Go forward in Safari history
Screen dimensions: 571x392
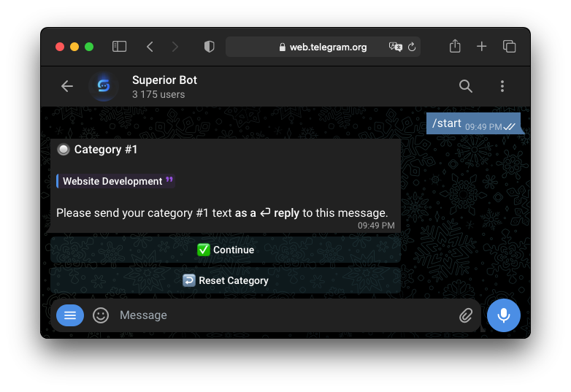[x=175, y=47]
